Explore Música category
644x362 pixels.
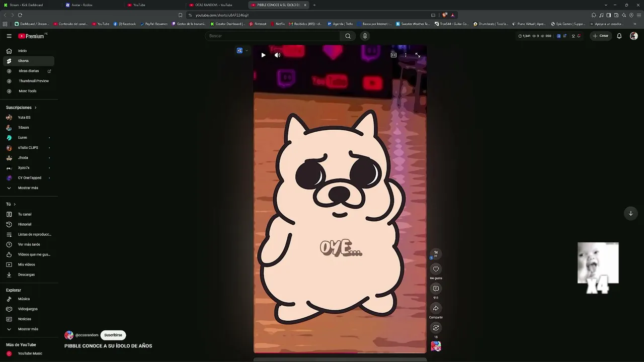(29, 299)
